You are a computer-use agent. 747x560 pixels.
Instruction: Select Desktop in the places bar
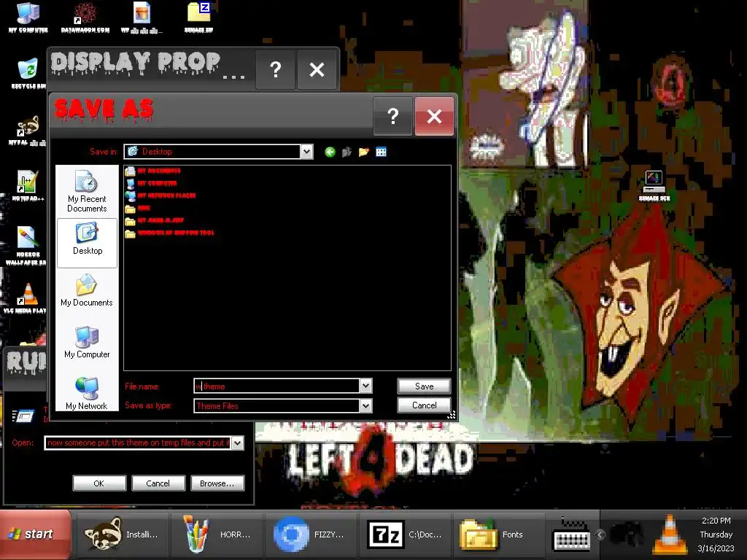[x=88, y=243]
